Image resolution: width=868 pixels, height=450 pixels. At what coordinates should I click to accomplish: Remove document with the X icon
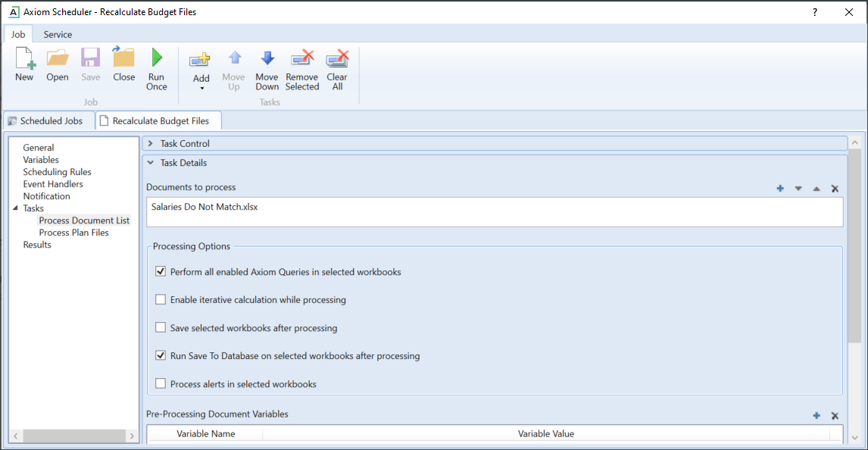point(835,189)
